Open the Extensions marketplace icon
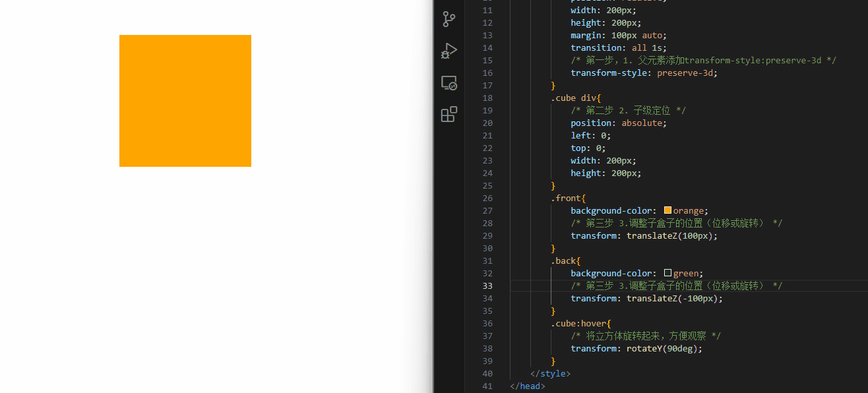868x393 pixels. point(449,115)
